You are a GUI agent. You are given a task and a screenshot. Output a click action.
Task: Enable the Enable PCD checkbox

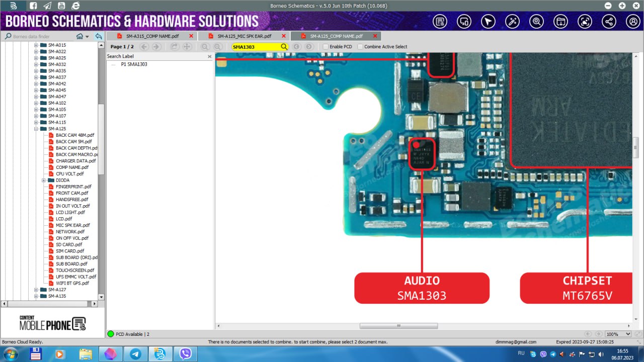(x=326, y=47)
